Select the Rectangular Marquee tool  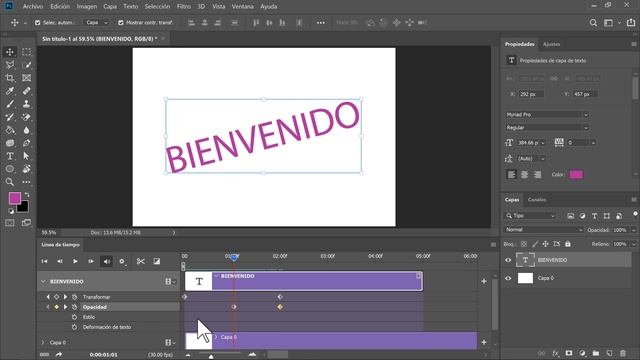pos(27,52)
